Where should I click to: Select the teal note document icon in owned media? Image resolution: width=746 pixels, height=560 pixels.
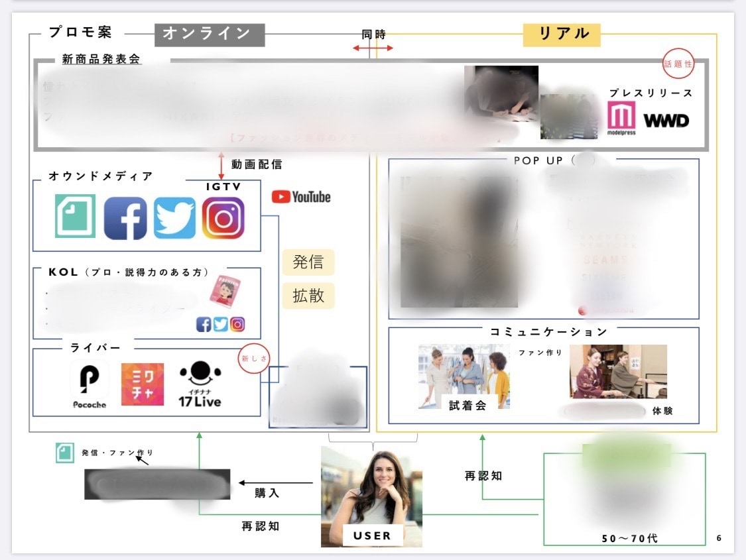click(x=75, y=216)
